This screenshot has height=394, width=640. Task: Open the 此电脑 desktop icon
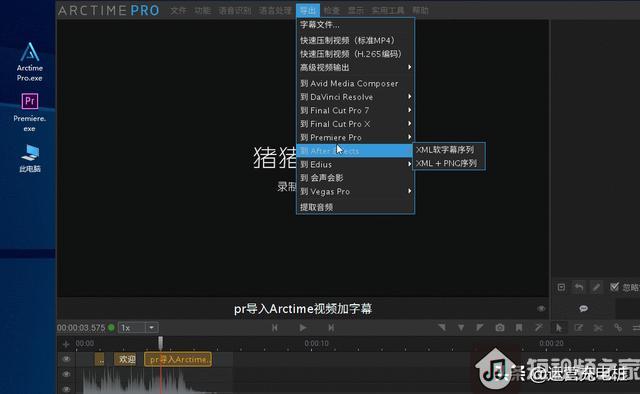[30, 158]
